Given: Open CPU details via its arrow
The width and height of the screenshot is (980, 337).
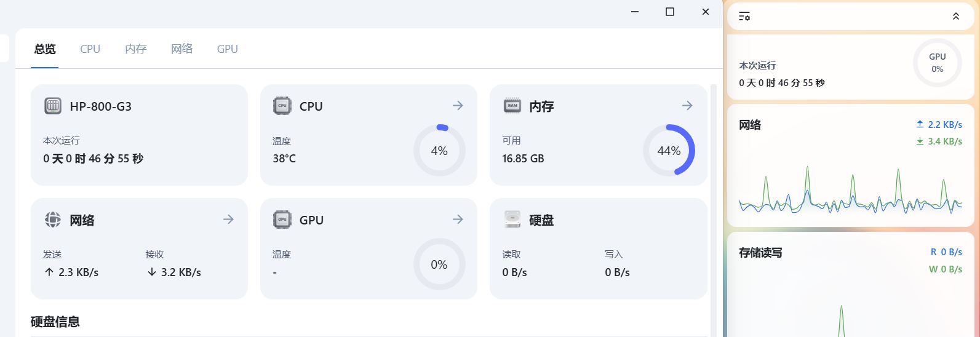Looking at the screenshot, I should 458,106.
